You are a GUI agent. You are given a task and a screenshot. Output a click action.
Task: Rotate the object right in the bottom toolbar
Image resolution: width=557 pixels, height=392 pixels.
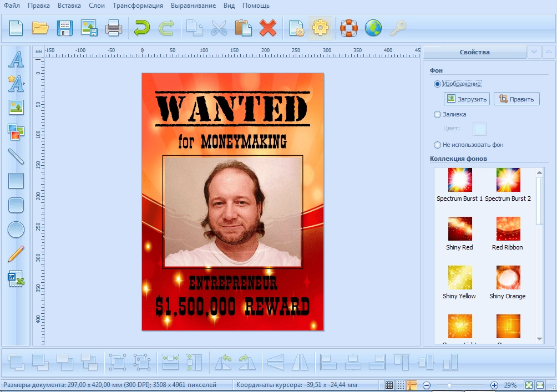pos(247,363)
